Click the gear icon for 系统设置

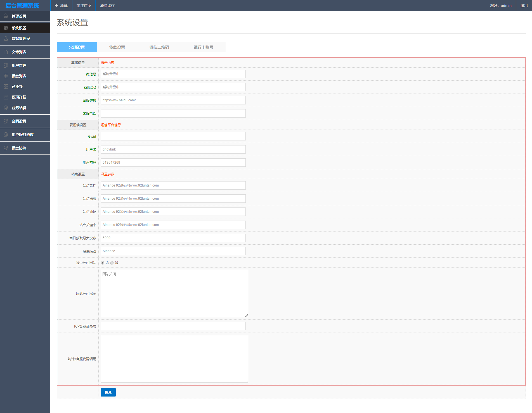tap(6, 28)
